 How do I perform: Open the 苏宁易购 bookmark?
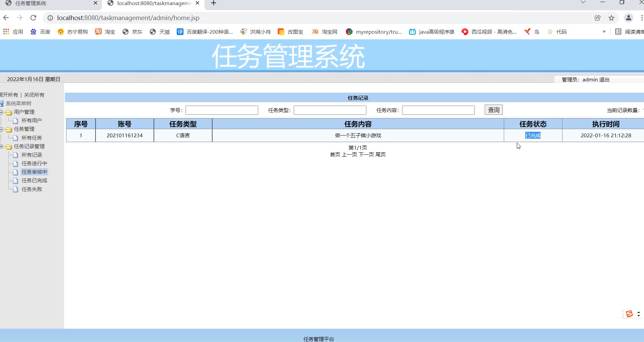pyautogui.click(x=73, y=32)
